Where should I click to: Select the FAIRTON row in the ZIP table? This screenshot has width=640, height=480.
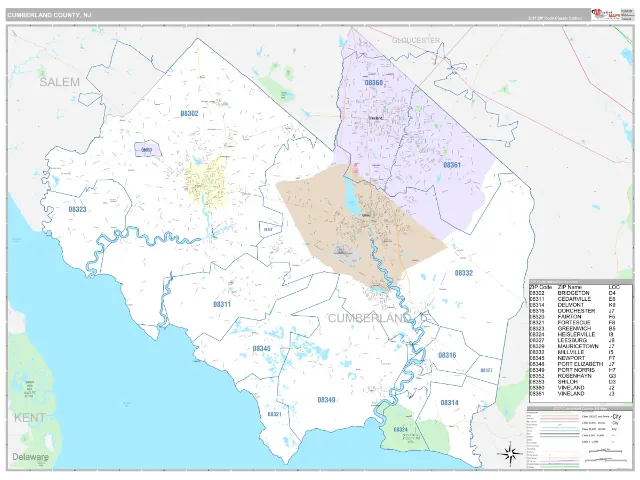click(576, 317)
